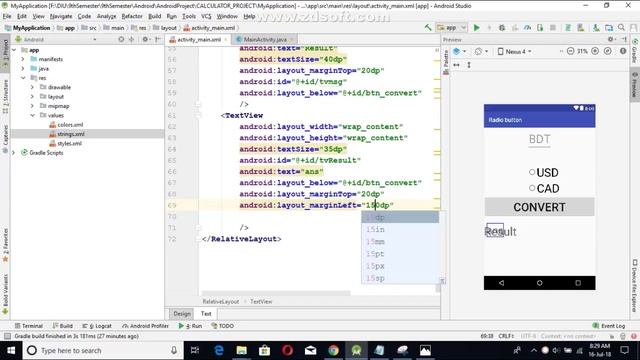Click the scroll-from-source target icon in the Project panel
Image resolution: width=640 pixels, height=360 pixels.
click(x=121, y=40)
